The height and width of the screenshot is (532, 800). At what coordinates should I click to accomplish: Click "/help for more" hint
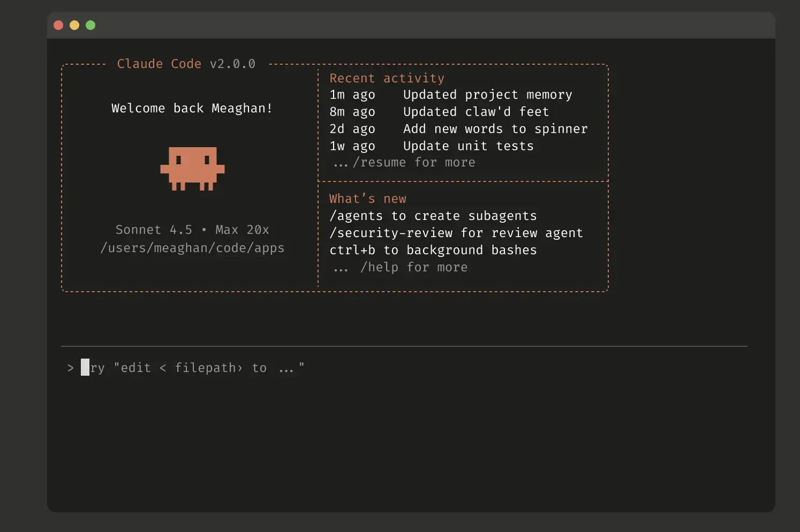pos(413,267)
